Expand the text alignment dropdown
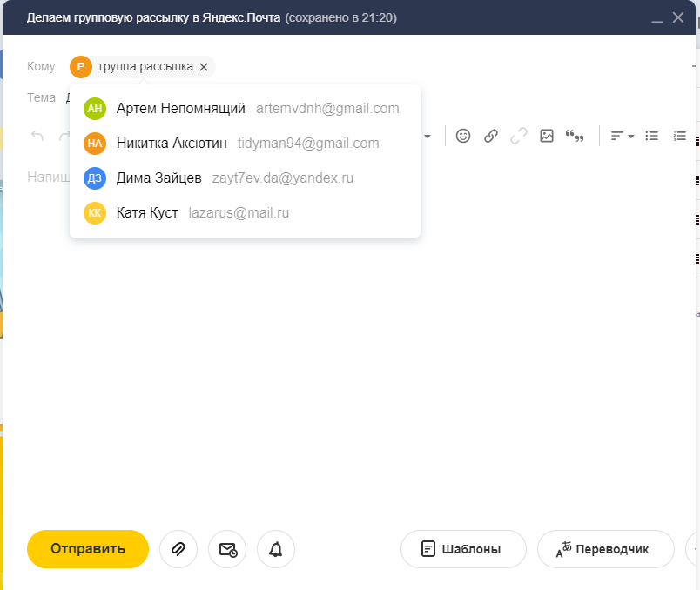This screenshot has width=700, height=590. click(x=622, y=136)
